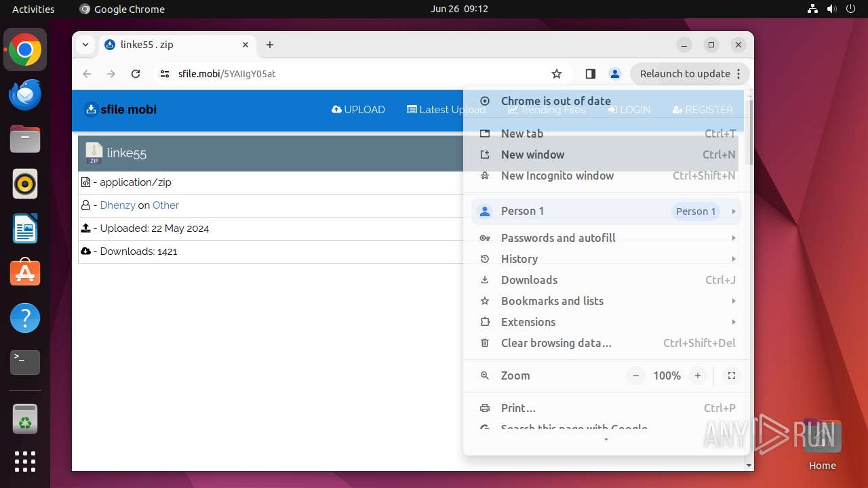Open the UPLOAD link on sfile.mobi
This screenshot has width=868, height=488.
point(358,109)
